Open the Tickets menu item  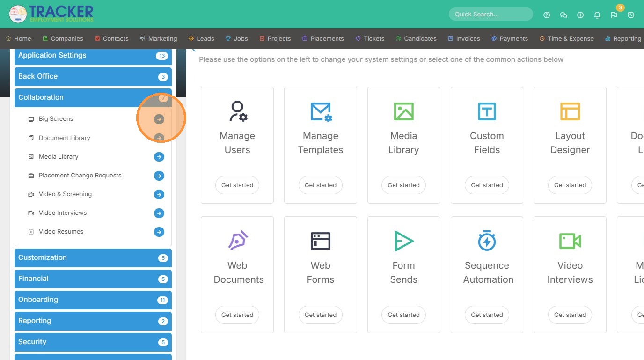point(370,39)
